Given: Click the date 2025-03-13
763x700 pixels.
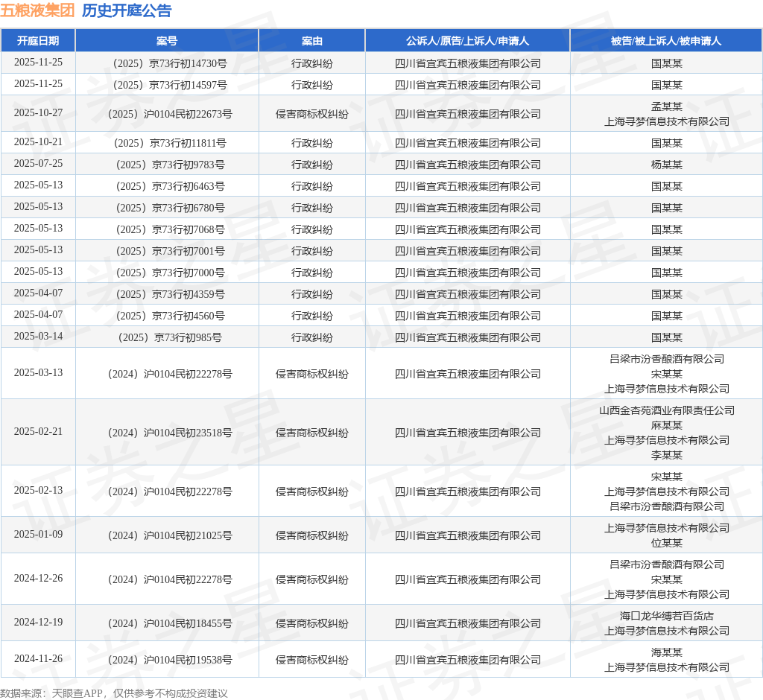Looking at the screenshot, I should point(38,372).
